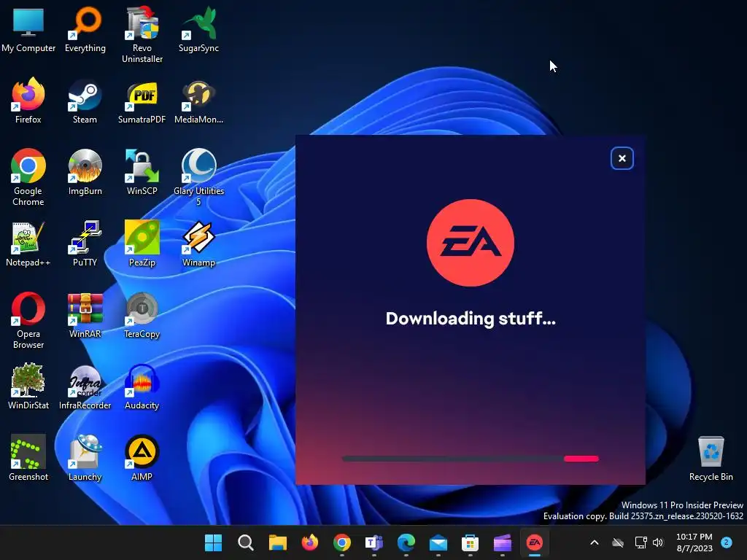Select the AIMP desktop icon
The width and height of the screenshot is (747, 560).
pos(142,458)
